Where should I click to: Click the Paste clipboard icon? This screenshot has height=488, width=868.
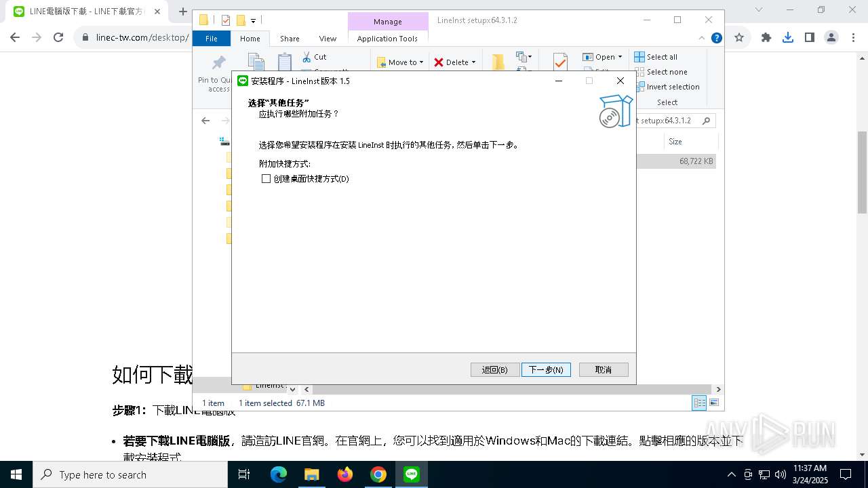[x=285, y=62]
